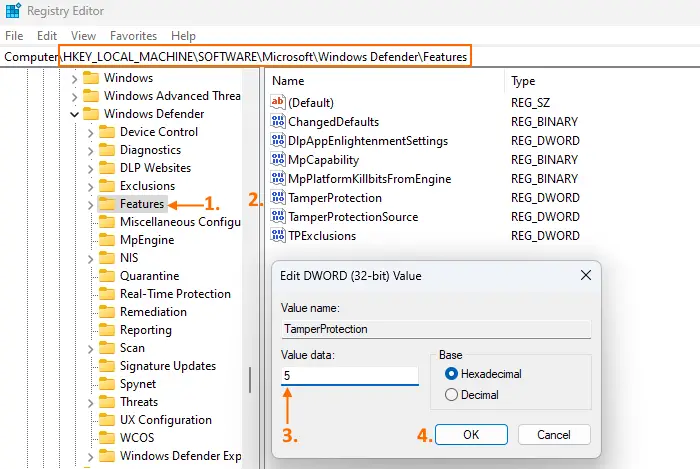Open the File menu
700x469 pixels.
click(14, 36)
